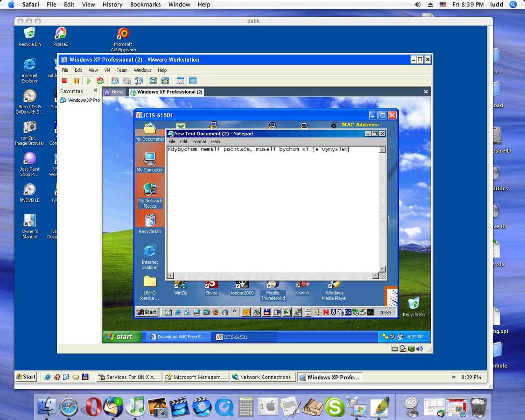Click the iTunes icon in the Mac dock

click(x=135, y=406)
